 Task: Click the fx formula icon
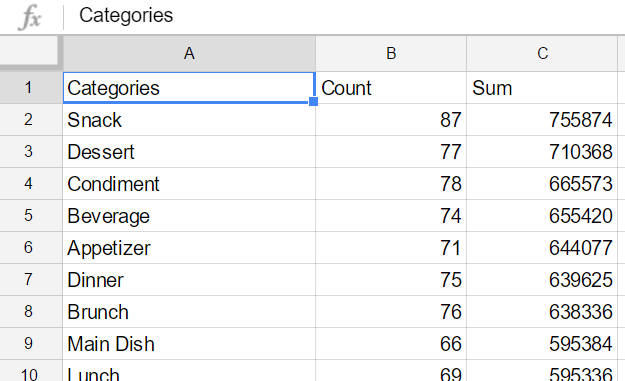pyautogui.click(x=30, y=17)
